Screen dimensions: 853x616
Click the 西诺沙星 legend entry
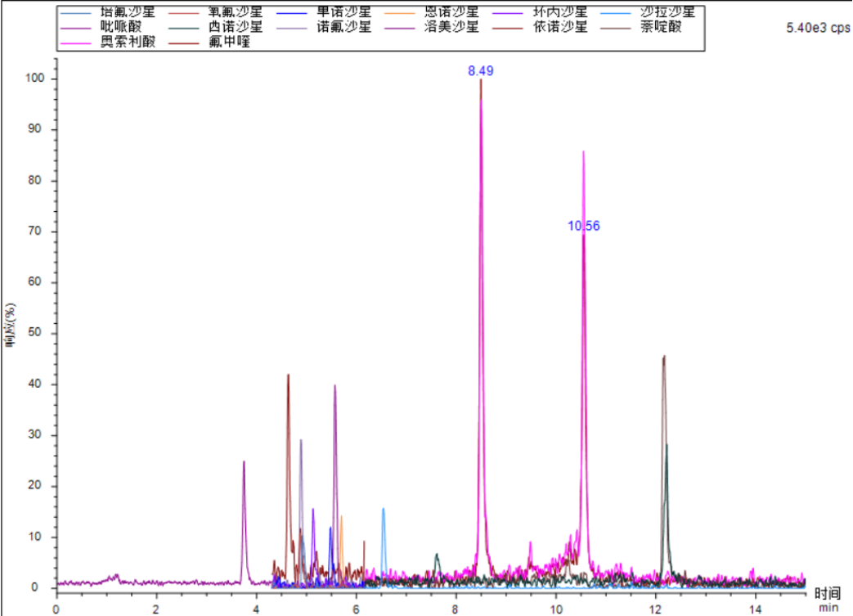tap(236, 27)
